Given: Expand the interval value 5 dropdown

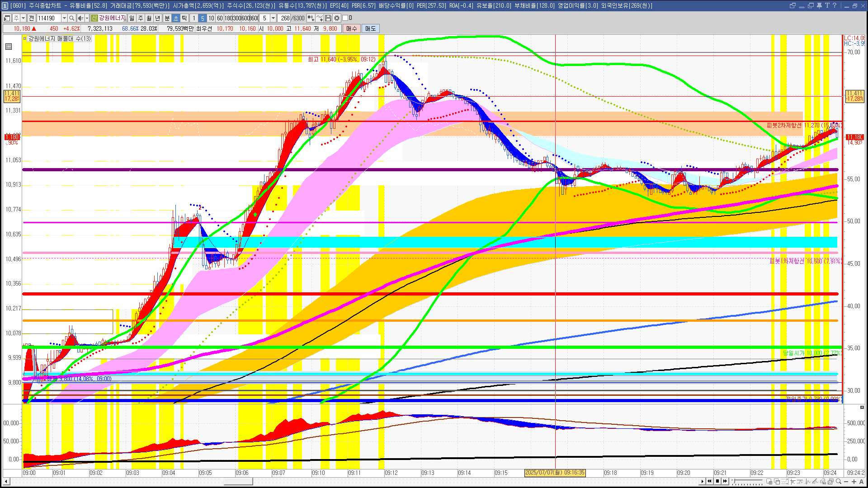Looking at the screenshot, I should tap(273, 18).
